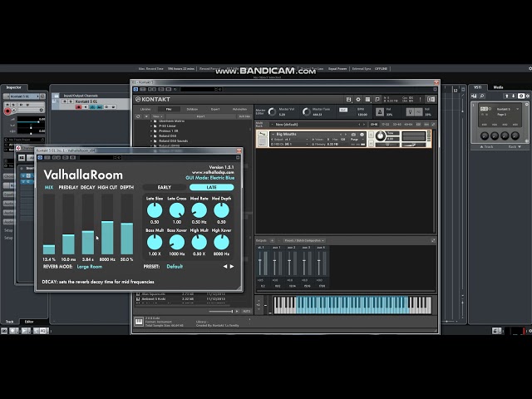This screenshot has height=399, width=532.
Task: Toggle first insert slot bypass in Channel Settings
Action: coord(23,175)
